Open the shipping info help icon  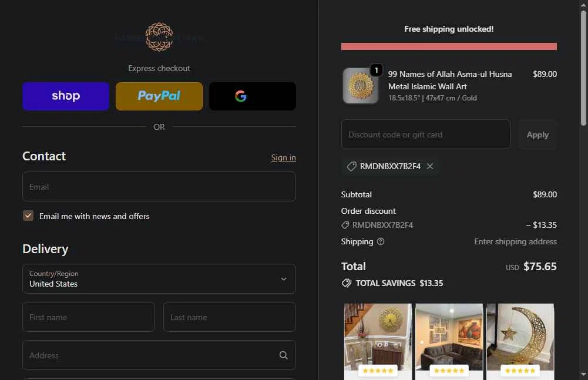click(381, 241)
